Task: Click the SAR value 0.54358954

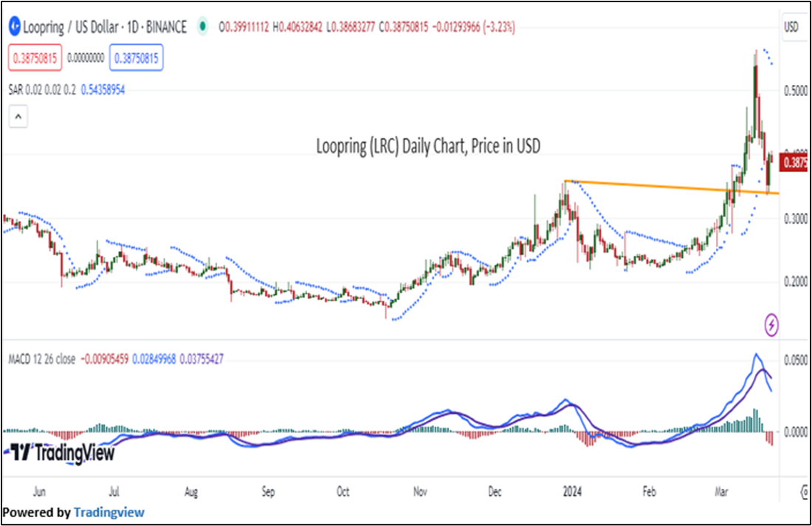Action: tap(103, 90)
